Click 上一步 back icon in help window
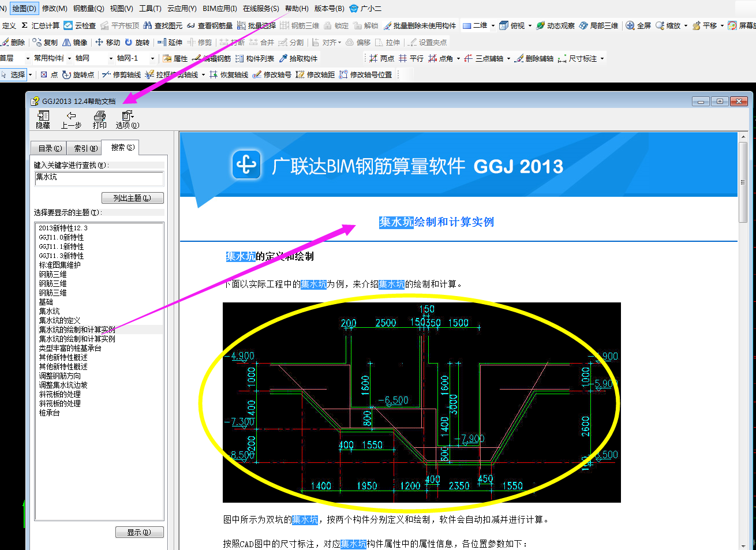Screen dimensions: 756x550 [x=71, y=119]
